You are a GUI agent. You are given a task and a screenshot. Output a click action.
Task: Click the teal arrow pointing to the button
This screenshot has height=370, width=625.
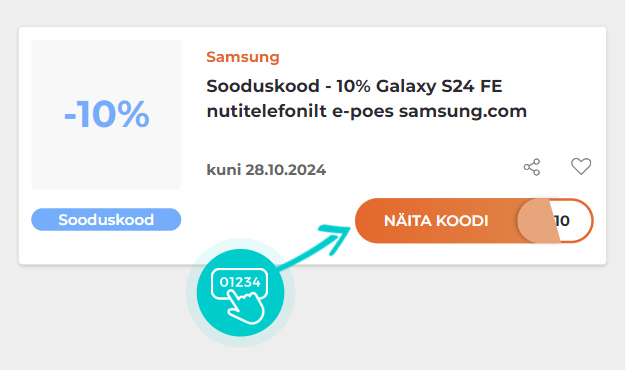point(315,246)
